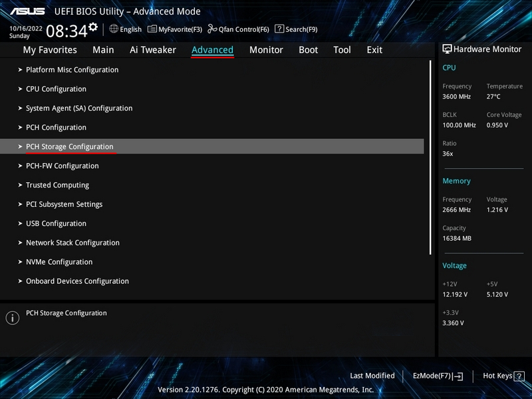Screen dimensions: 532x399
Task: Open System Agent (SA) Configuration submenu
Action: point(79,108)
